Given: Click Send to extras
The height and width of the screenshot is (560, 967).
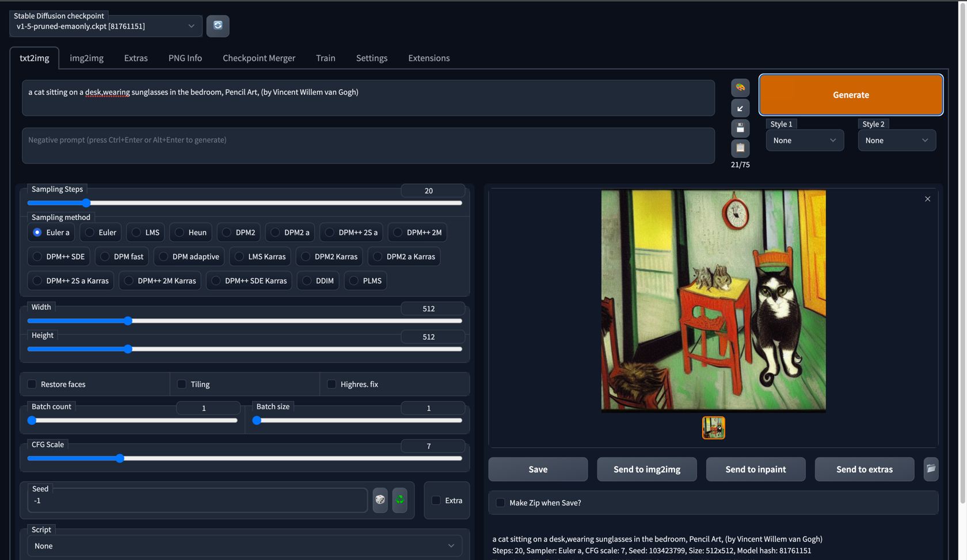Looking at the screenshot, I should coord(865,469).
